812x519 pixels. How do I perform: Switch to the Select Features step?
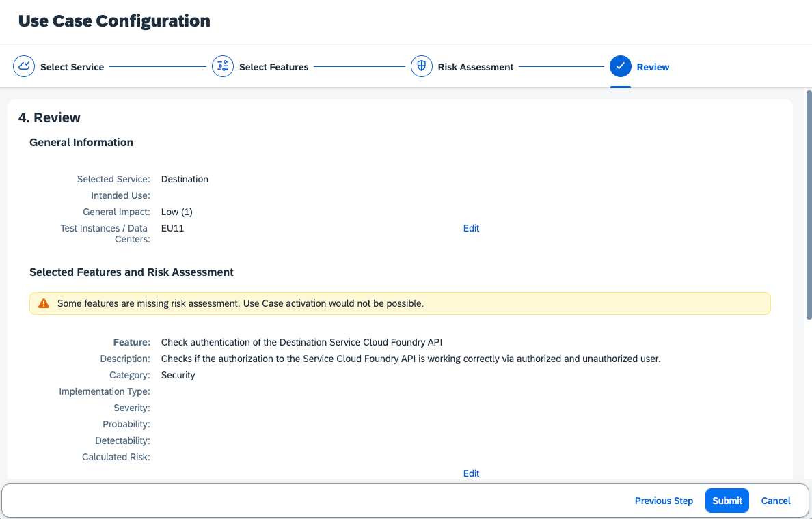pos(273,66)
